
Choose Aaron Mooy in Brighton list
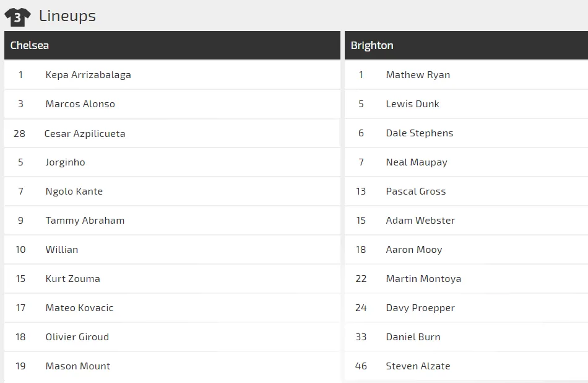click(x=414, y=250)
